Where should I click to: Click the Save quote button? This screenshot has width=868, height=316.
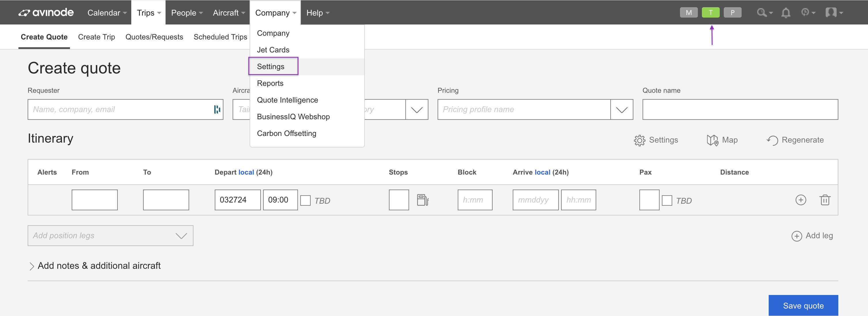pos(803,306)
